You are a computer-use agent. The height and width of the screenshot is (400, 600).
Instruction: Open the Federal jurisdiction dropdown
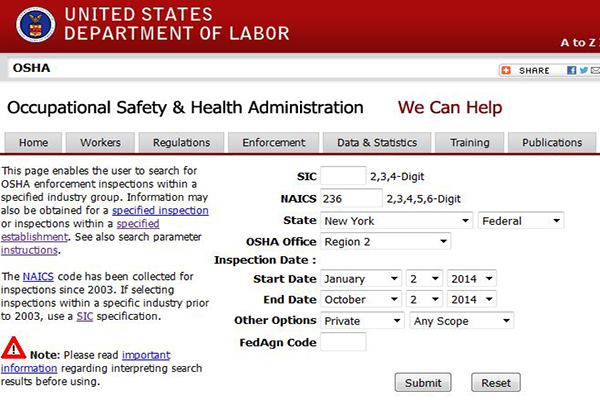coord(521,220)
